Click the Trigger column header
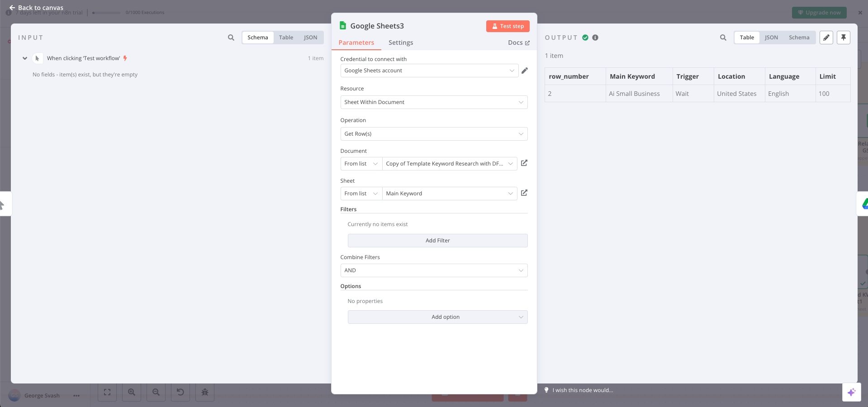The width and height of the screenshot is (868, 407). [x=693, y=76]
